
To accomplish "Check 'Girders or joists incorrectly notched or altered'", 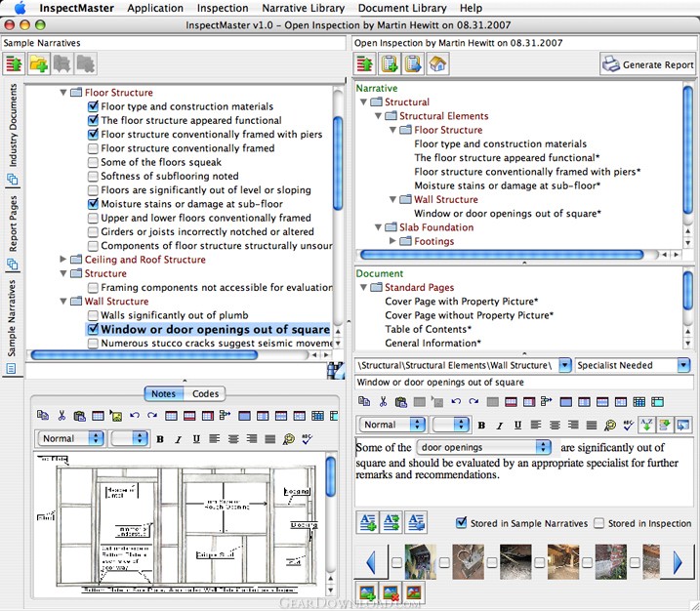I will point(93,231).
